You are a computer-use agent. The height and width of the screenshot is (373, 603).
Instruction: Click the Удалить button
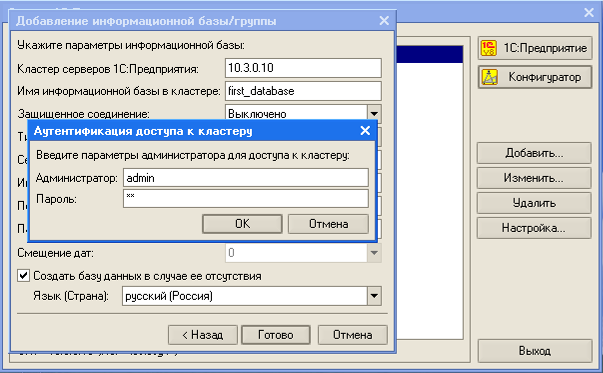pyautogui.click(x=534, y=203)
